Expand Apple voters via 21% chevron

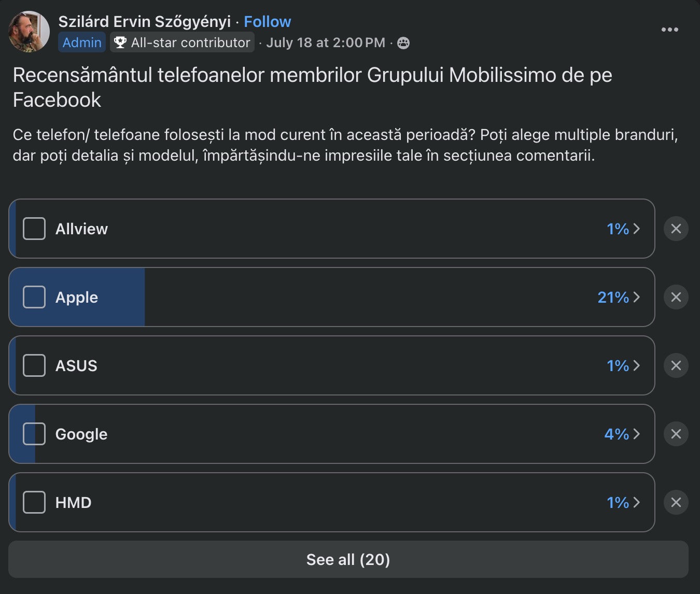coord(619,297)
